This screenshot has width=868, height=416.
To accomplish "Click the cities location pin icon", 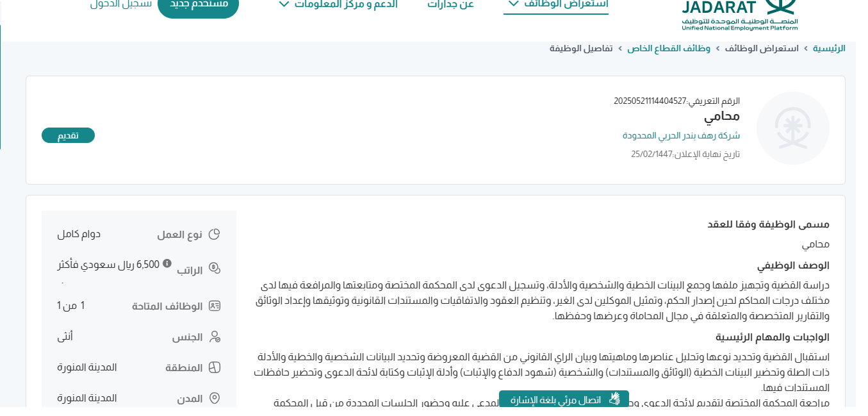I will 215,399.
